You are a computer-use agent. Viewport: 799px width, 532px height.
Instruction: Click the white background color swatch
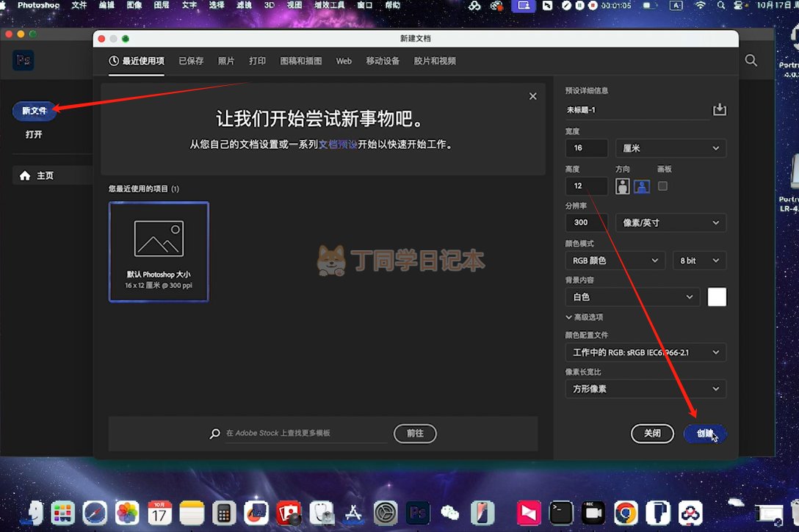pyautogui.click(x=717, y=296)
